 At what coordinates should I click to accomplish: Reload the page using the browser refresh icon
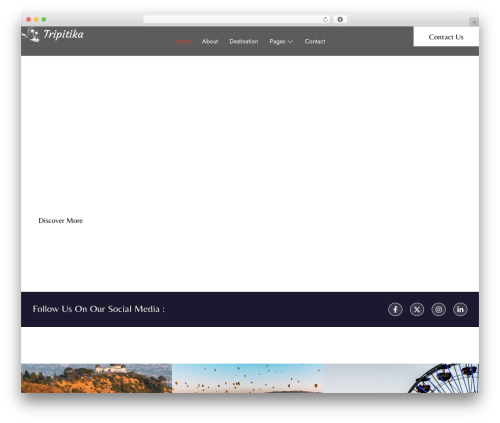tap(325, 19)
